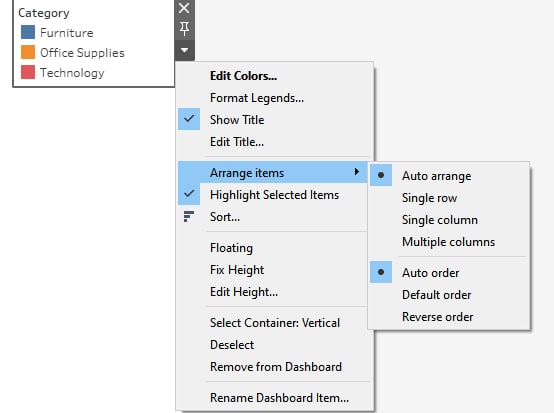Toggle Highlight Selected Items option
554x413 pixels.
point(274,195)
